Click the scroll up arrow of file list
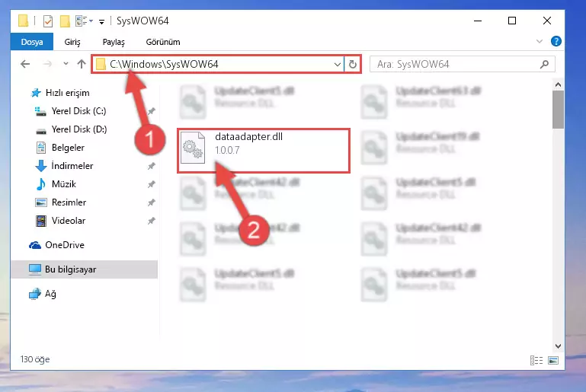Screen dimensions: 586x392 (558, 84)
